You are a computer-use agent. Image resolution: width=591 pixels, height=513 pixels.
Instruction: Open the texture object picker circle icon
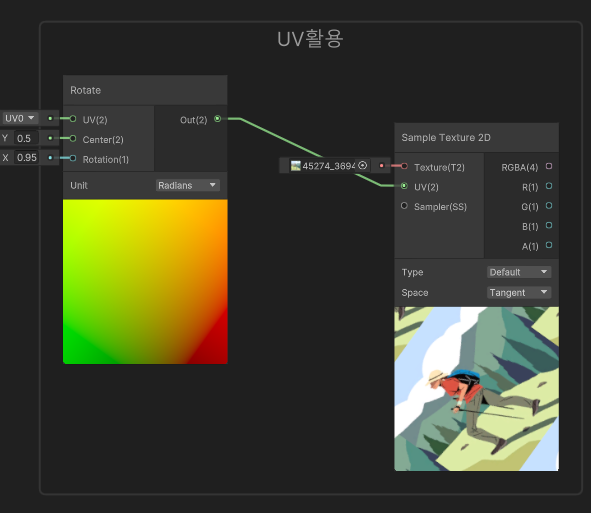[x=362, y=165]
